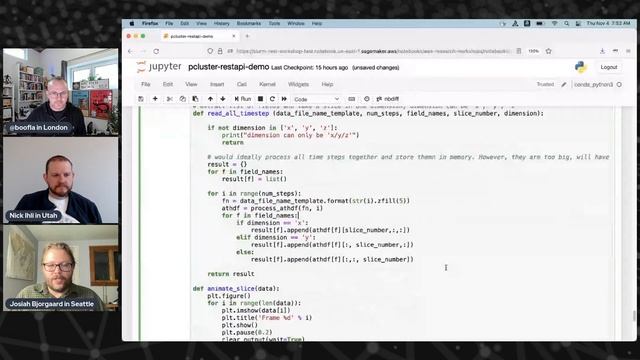The width and height of the screenshot is (640, 360).
Task: Run the current cell
Action: (243, 99)
